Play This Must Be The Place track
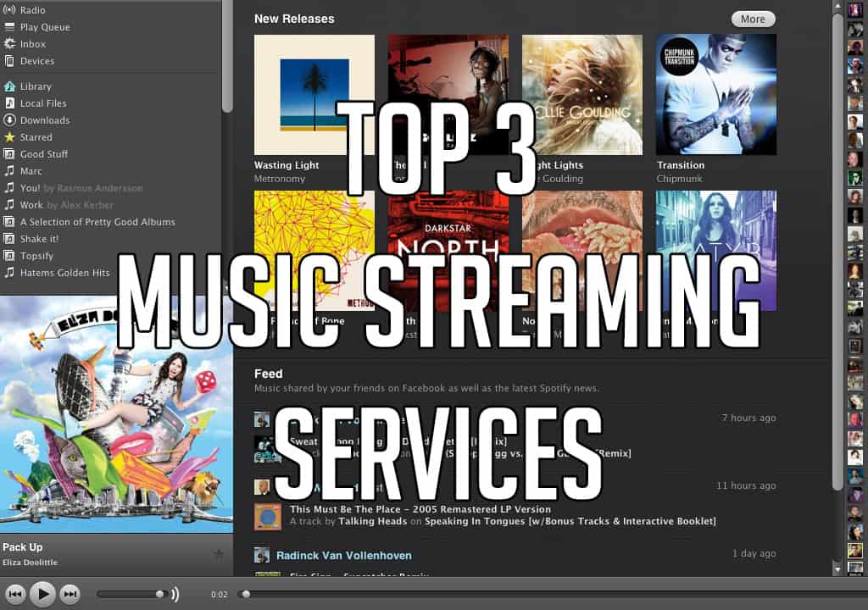 click(420, 509)
